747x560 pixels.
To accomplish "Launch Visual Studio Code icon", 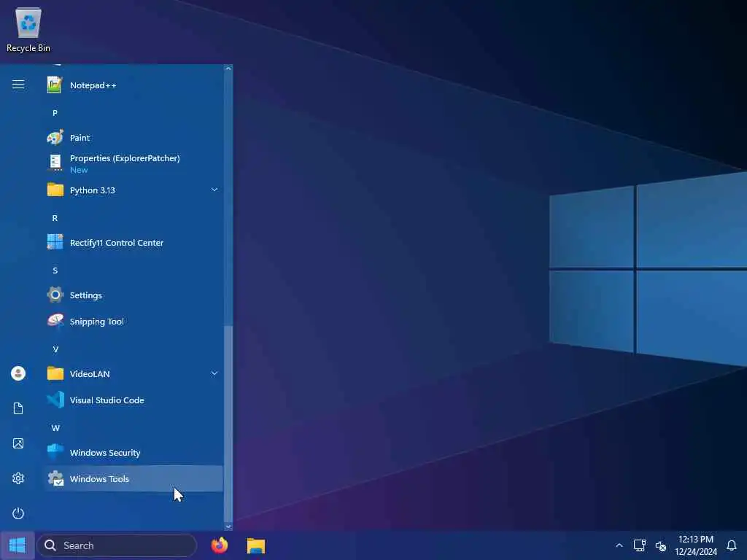I will point(55,400).
